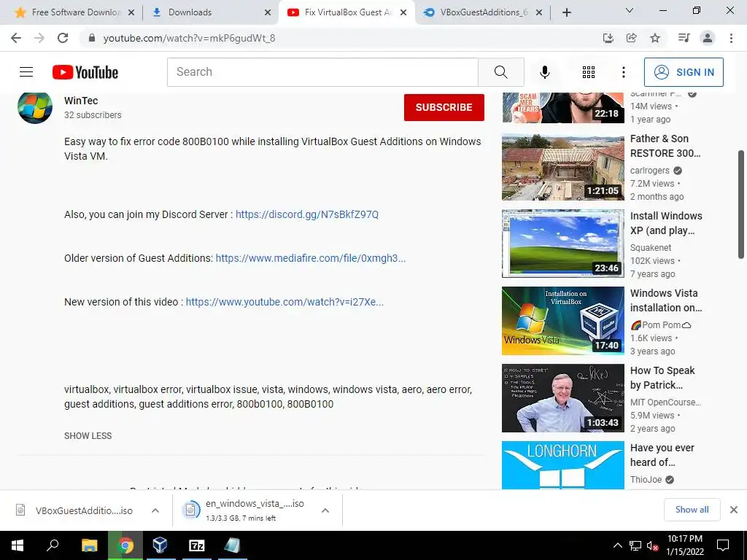
Task: Click the YouTube search input field
Action: tap(322, 72)
